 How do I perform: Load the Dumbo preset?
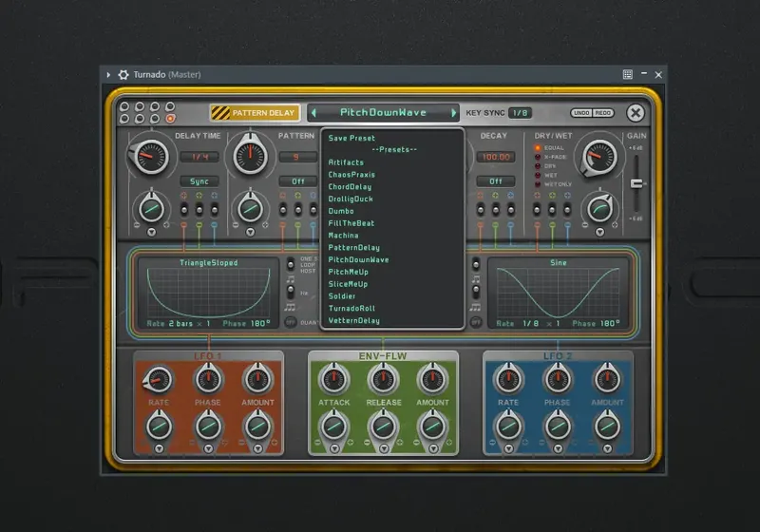click(x=341, y=211)
